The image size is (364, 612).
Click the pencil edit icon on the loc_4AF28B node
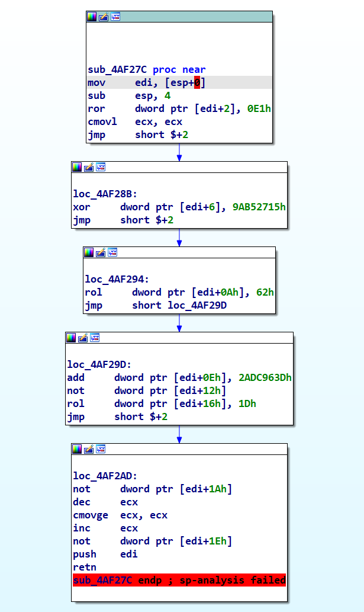[88, 167]
